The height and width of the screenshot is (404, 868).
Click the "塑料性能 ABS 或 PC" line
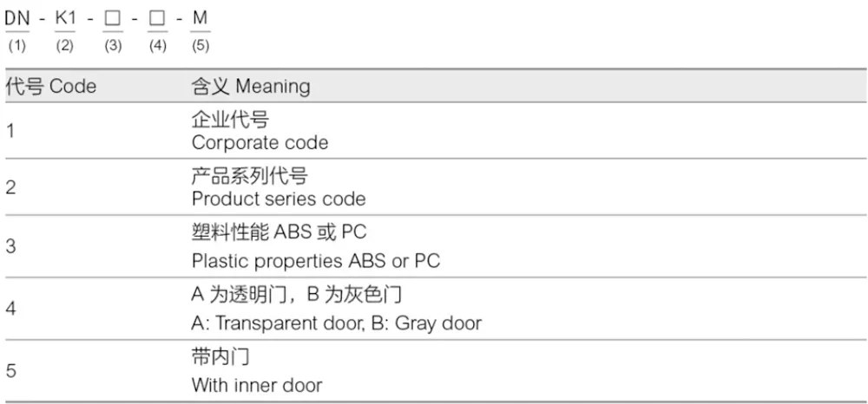point(285,233)
